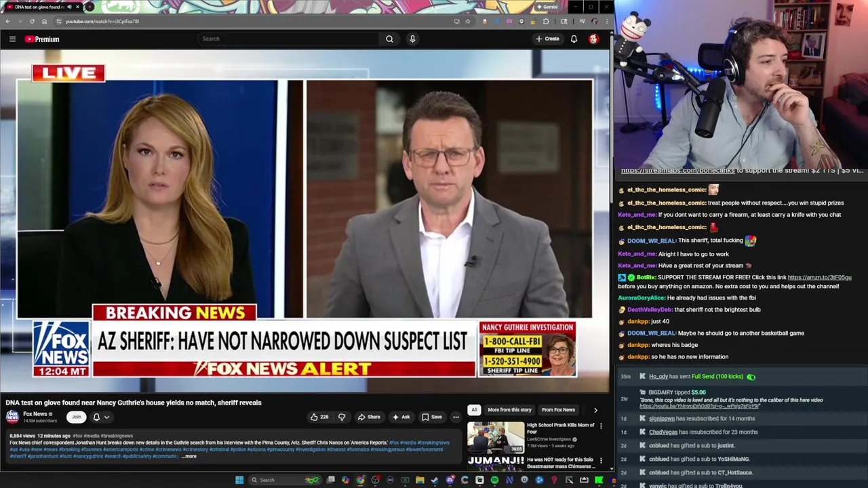Reload the page in the browser
Image resolution: width=868 pixels, height=488 pixels.
pos(32,21)
